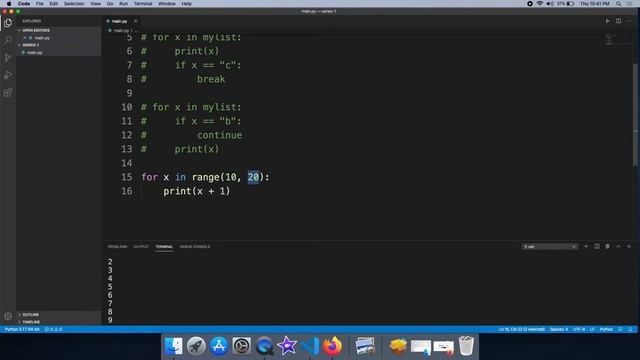Viewport: 640px width, 360px height.
Task: Open the Search view in activity bar
Action: [x=8, y=40]
